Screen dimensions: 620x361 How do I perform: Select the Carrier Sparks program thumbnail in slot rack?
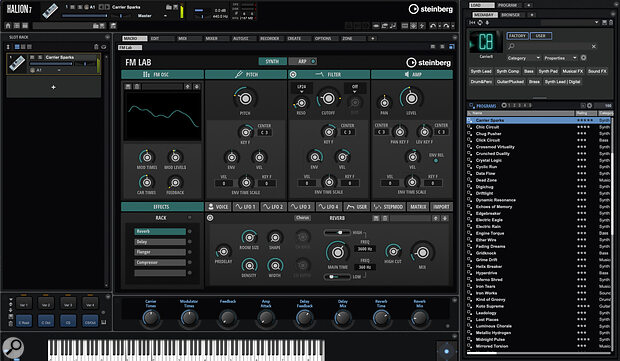click(17, 63)
